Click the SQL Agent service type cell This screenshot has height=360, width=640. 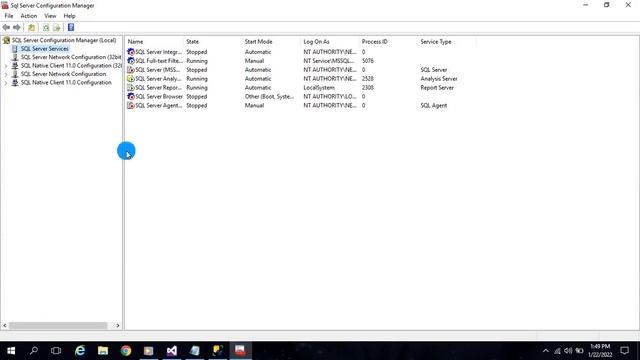[433, 105]
